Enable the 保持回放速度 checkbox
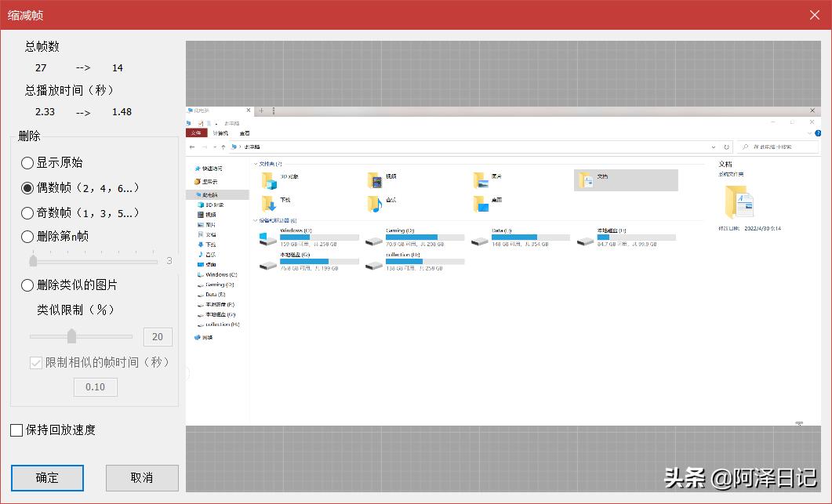This screenshot has width=832, height=504. pyautogui.click(x=16, y=430)
